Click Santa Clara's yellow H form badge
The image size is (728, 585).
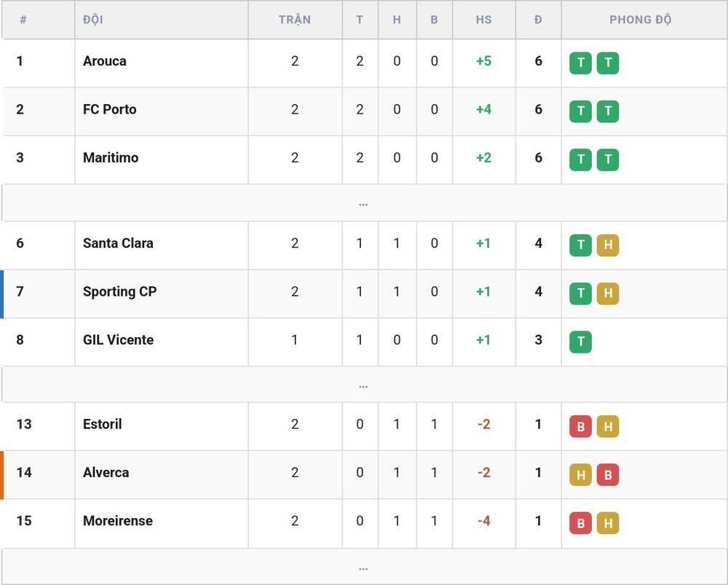tap(608, 245)
